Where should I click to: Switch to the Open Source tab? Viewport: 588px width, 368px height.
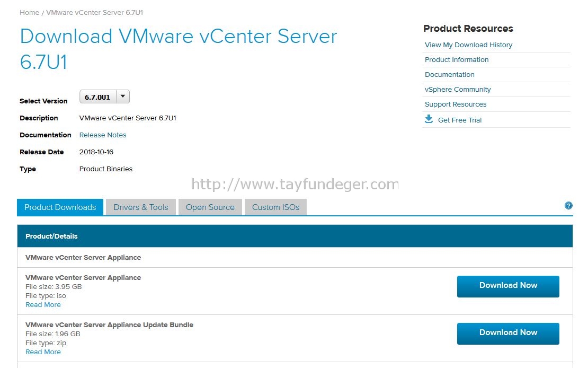(210, 207)
